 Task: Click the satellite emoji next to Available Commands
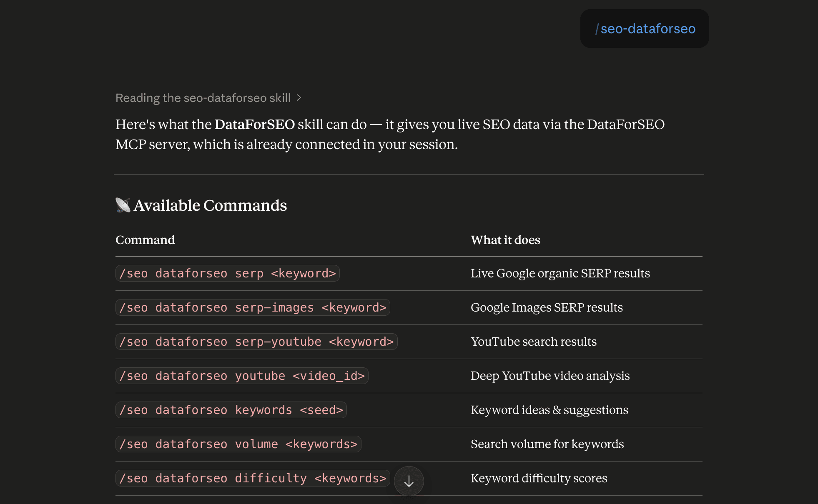pos(123,205)
